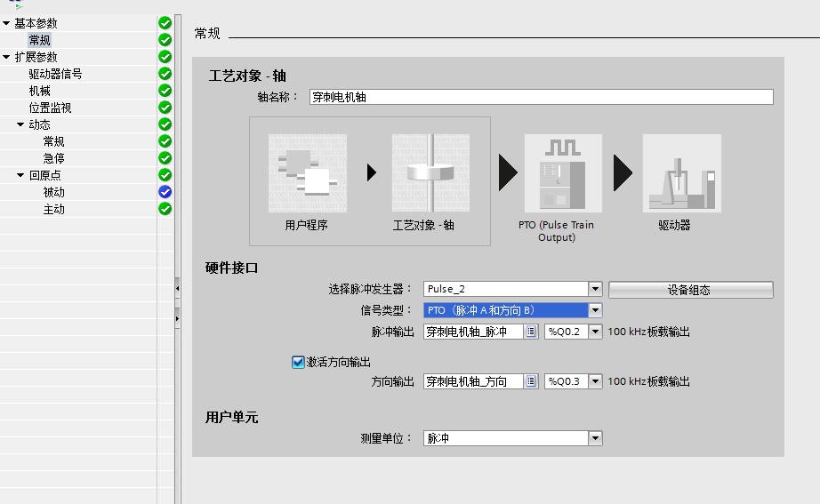
Task: Collapse navigation pane with left arrow
Action: click(x=177, y=288)
